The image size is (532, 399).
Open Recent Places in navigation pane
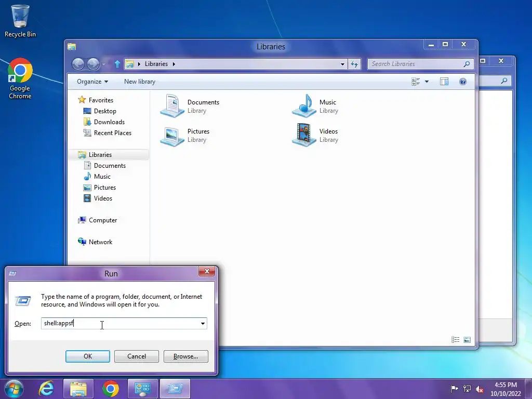coord(113,132)
